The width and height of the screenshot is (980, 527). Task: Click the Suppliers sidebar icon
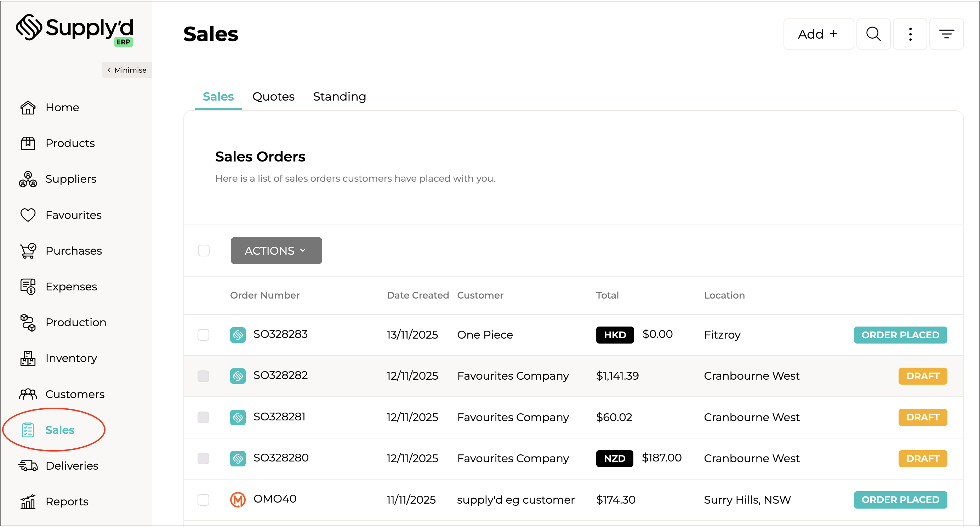point(28,179)
